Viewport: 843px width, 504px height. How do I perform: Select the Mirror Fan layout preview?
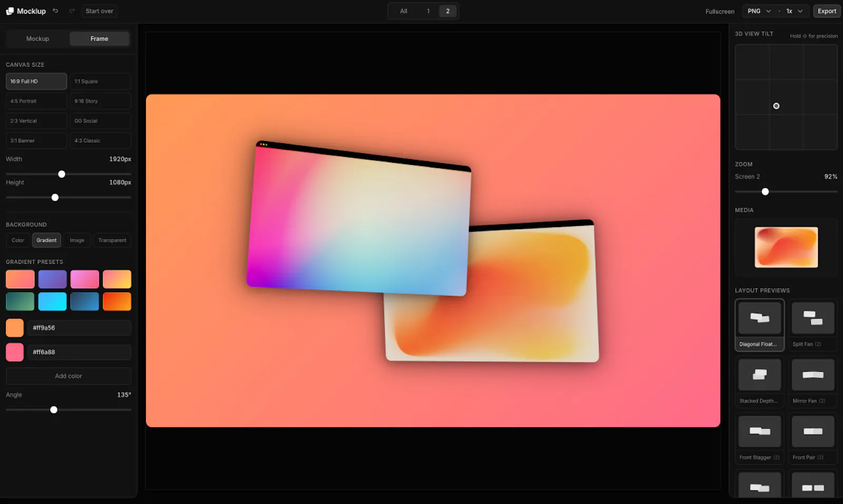[813, 382]
